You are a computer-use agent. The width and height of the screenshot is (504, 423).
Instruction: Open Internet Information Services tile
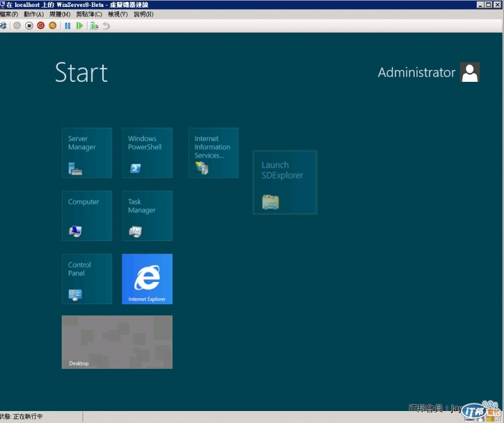pos(214,153)
